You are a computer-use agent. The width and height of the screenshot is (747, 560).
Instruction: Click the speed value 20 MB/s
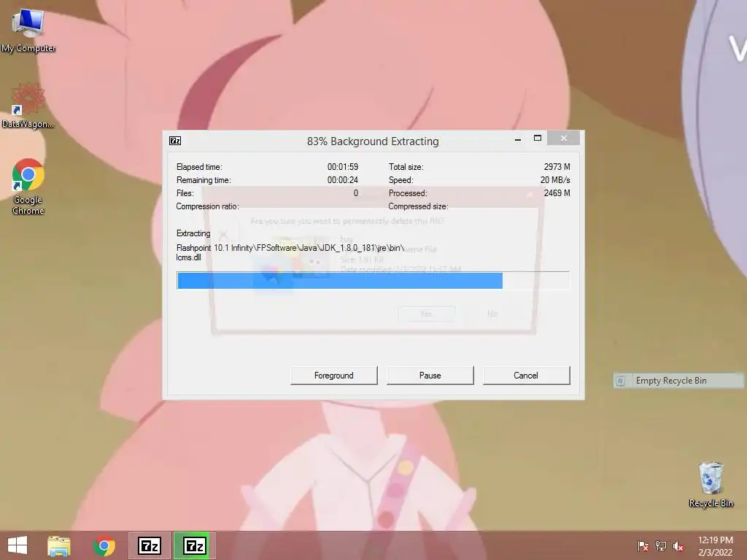[555, 180]
